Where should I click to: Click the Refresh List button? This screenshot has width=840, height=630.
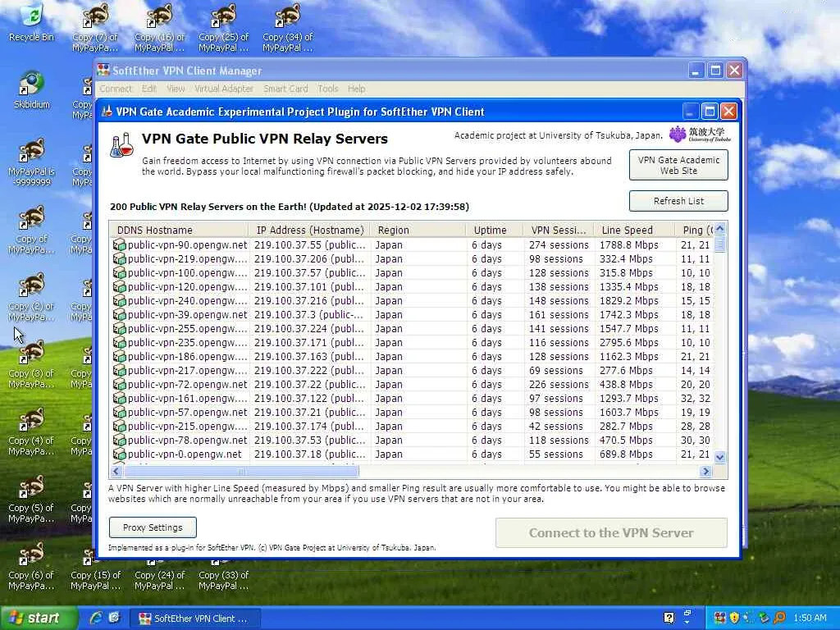[x=678, y=201]
